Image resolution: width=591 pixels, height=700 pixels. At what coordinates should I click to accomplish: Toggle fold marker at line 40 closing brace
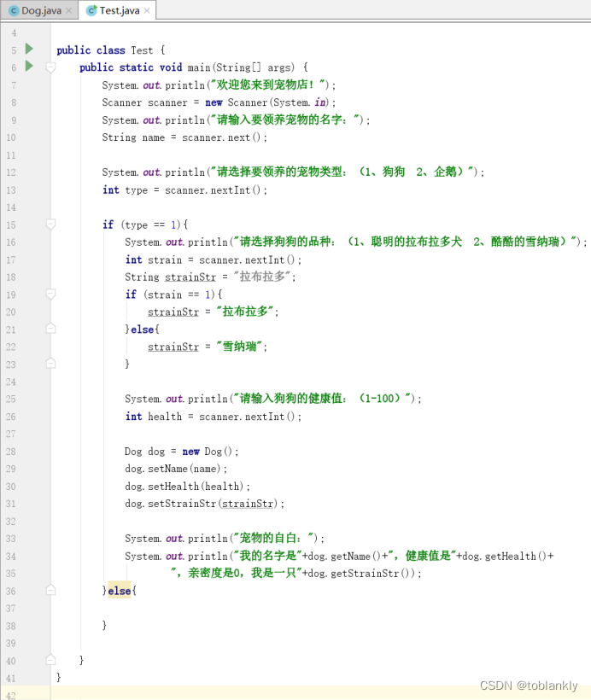coord(51,660)
